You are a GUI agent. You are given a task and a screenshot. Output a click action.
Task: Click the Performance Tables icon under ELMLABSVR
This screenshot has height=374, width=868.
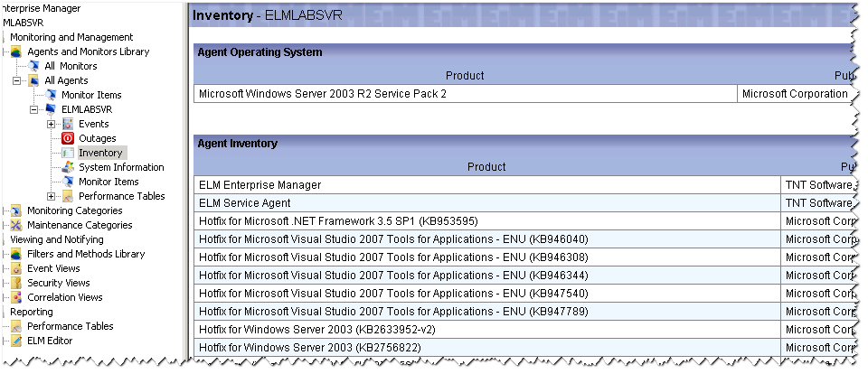68,196
